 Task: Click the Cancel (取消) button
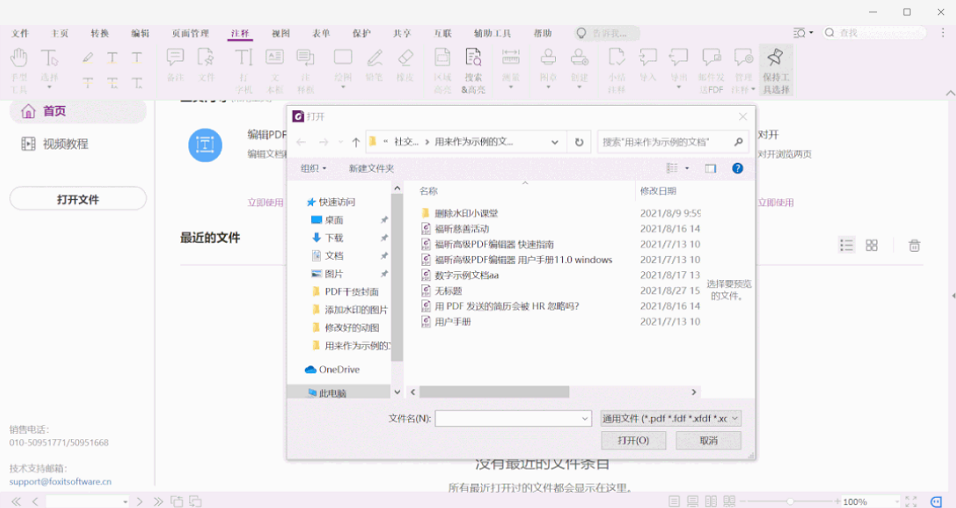[708, 440]
